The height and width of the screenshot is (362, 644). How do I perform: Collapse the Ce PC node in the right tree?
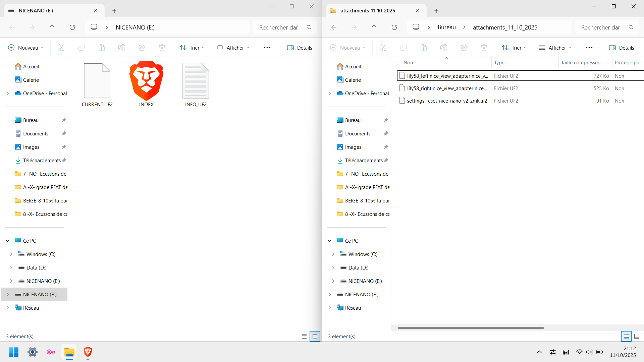(x=330, y=241)
